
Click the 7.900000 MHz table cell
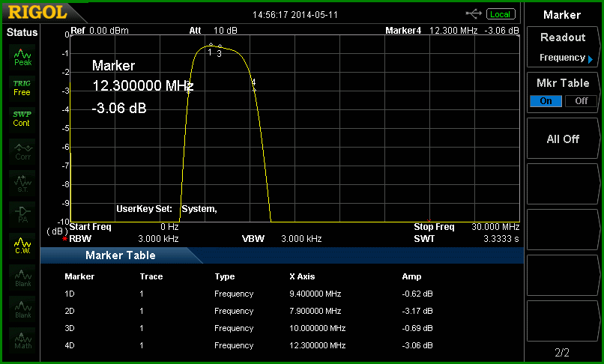pos(315,311)
